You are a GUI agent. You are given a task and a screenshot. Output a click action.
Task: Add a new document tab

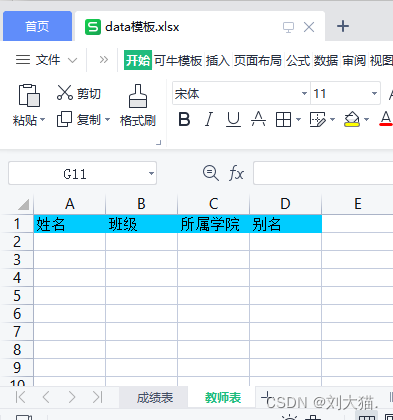(x=343, y=26)
